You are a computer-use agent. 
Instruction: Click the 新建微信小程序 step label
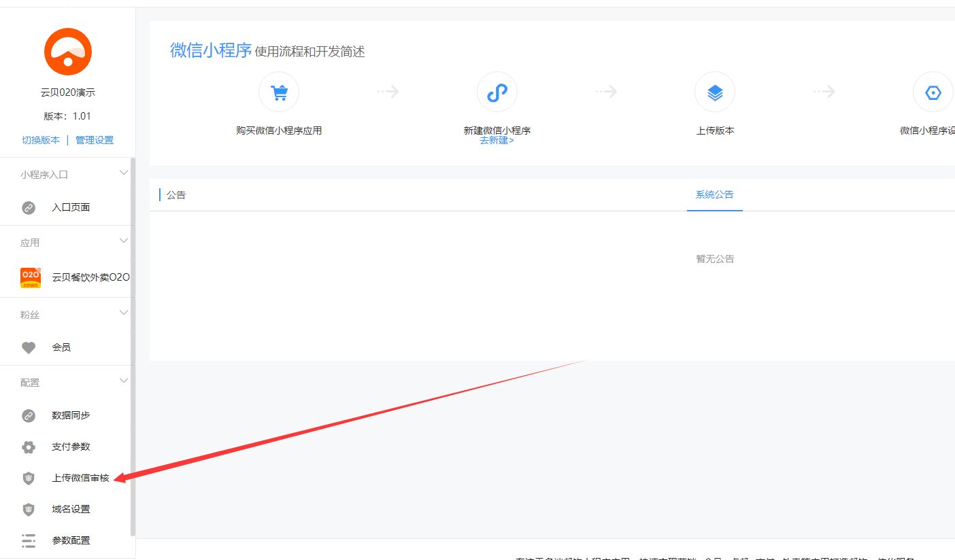point(497,130)
